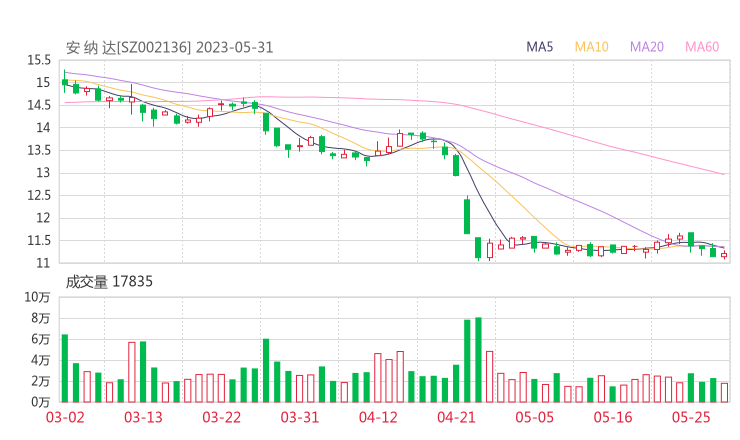
Task: Click the last red volume bar on the right
Action: [724, 393]
